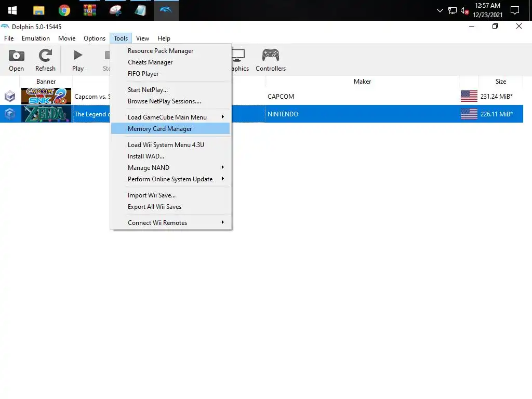
Task: Choose Browse NetPlay Sessions....
Action: coord(170,101)
